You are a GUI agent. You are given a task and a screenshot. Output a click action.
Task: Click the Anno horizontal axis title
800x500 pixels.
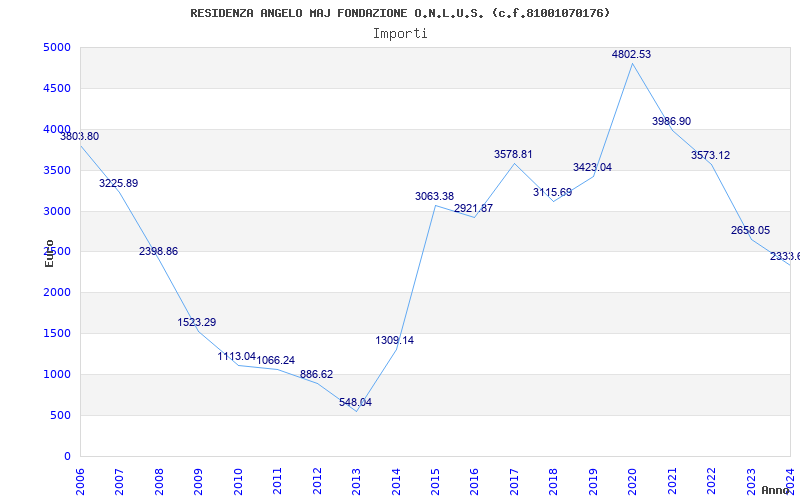(x=776, y=490)
